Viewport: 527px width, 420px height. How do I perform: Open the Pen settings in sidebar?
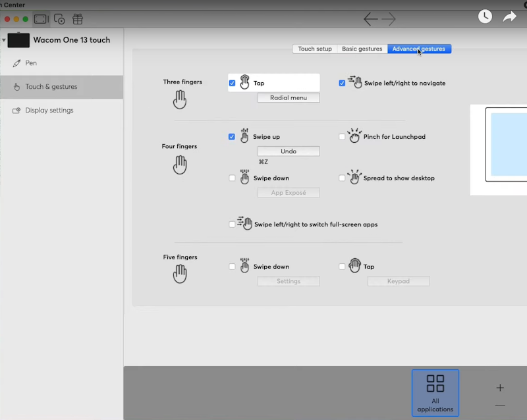coord(62,63)
